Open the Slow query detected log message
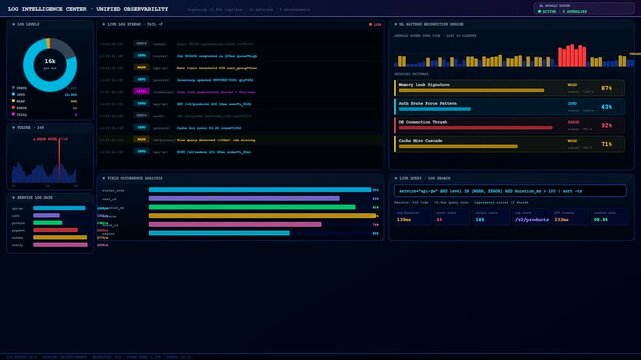 [x=216, y=140]
